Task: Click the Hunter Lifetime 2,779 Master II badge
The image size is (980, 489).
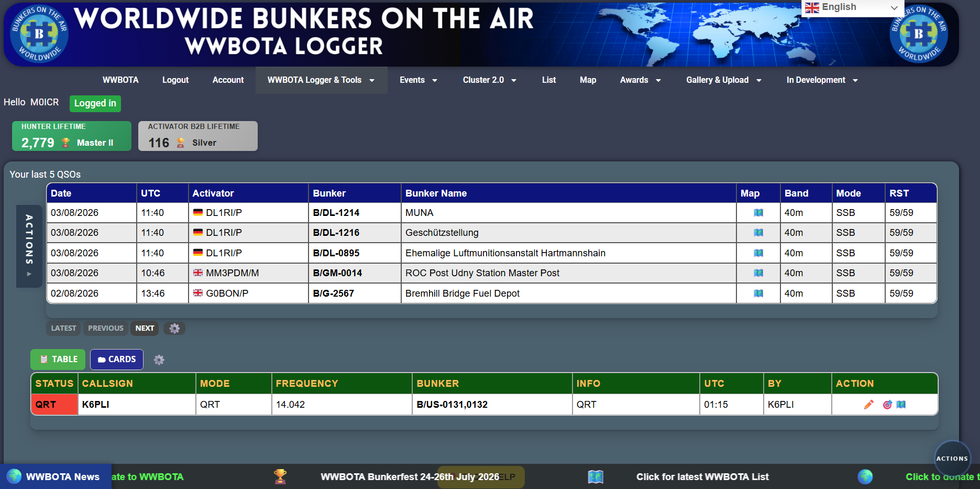Action: point(72,136)
